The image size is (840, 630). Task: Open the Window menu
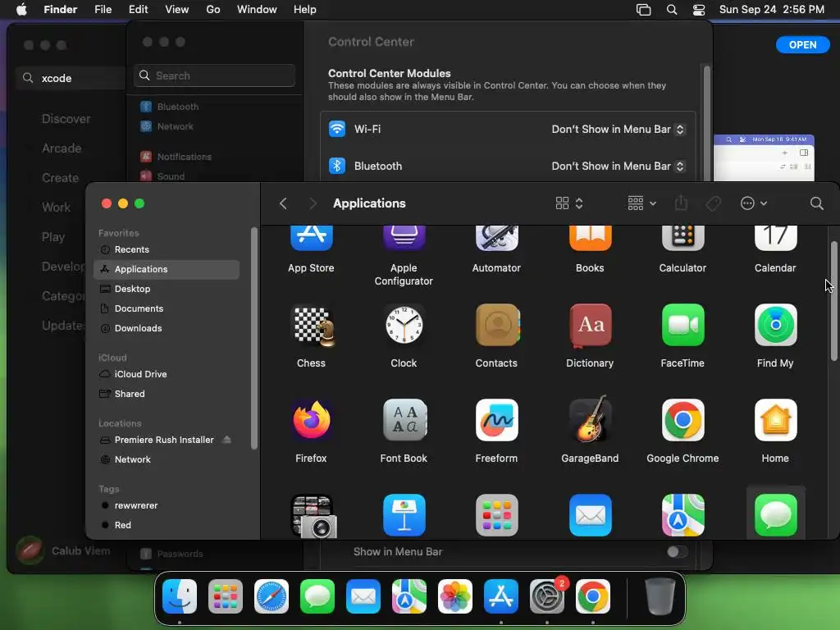point(257,10)
